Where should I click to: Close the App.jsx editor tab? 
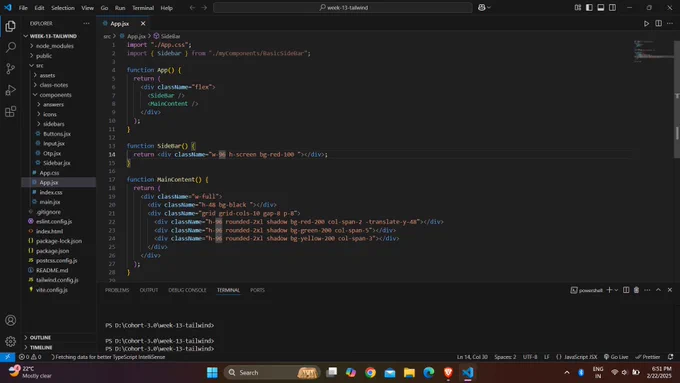click(143, 23)
